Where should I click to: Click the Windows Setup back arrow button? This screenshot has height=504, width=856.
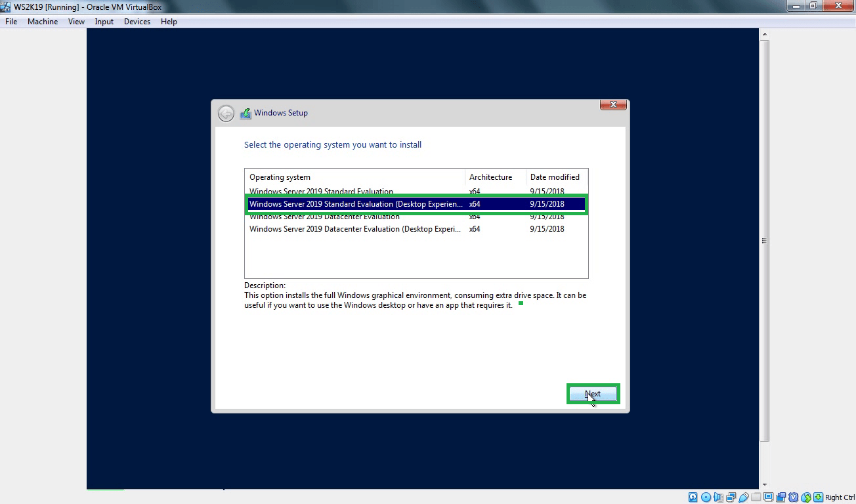click(x=226, y=114)
